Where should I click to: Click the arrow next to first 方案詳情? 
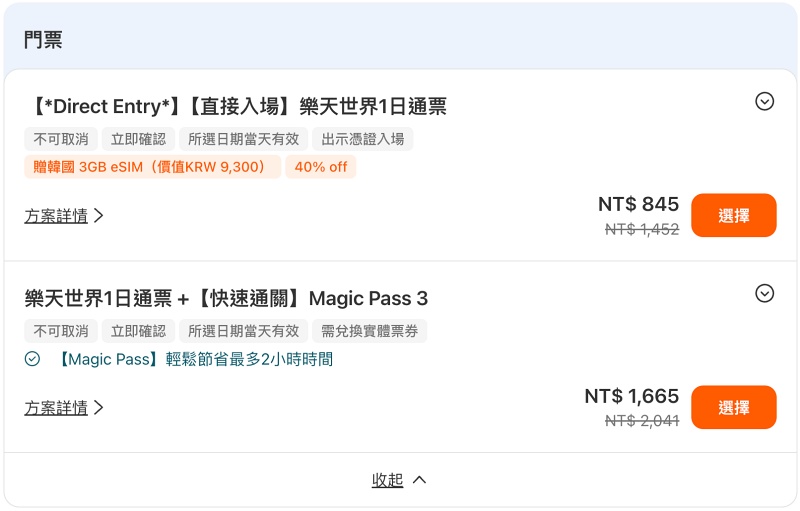(x=99, y=216)
